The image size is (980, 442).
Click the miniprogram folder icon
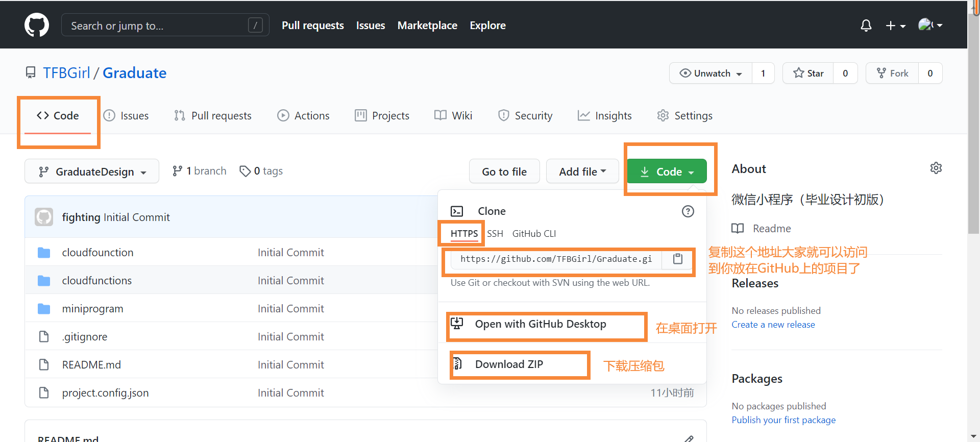pyautogui.click(x=44, y=309)
